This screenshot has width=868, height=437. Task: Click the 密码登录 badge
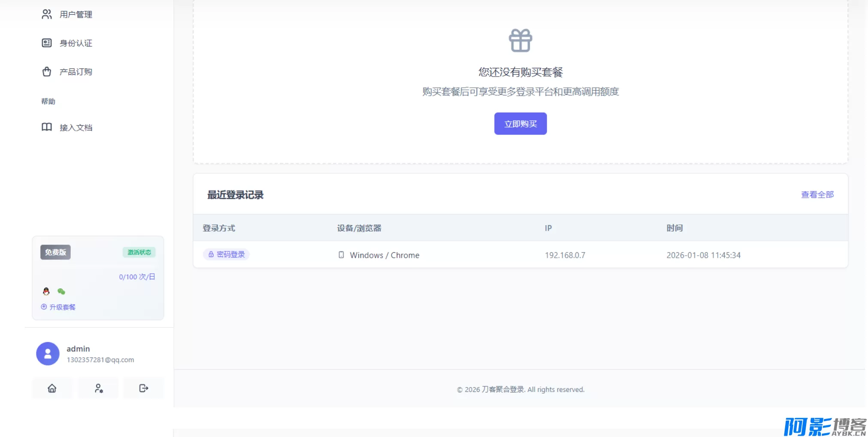pos(227,254)
